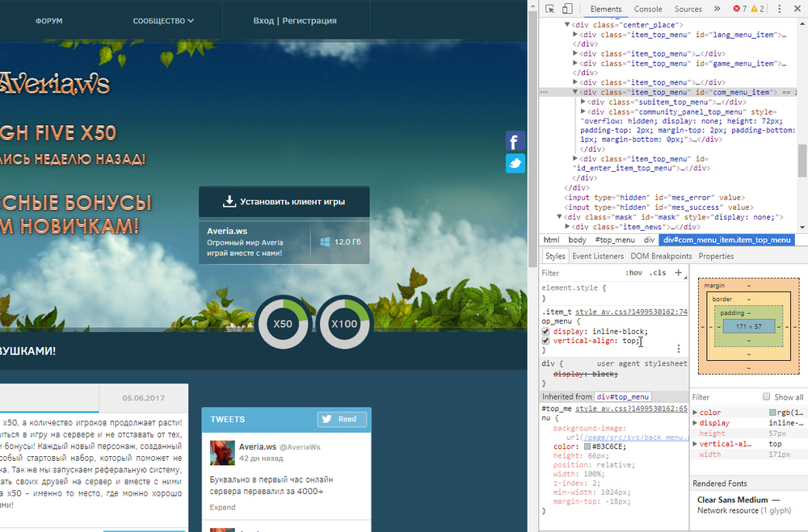Click the Twitter bird icon
This screenshot has height=532, width=808.
click(x=516, y=163)
